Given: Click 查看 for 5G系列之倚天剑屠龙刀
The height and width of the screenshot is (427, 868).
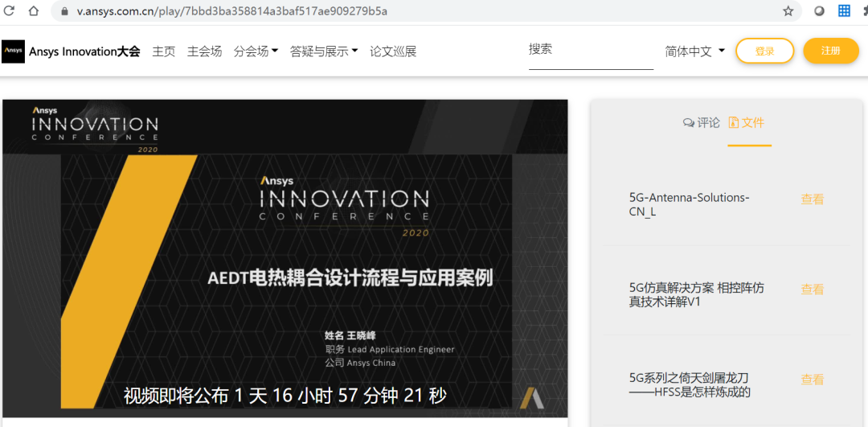Looking at the screenshot, I should (812, 380).
